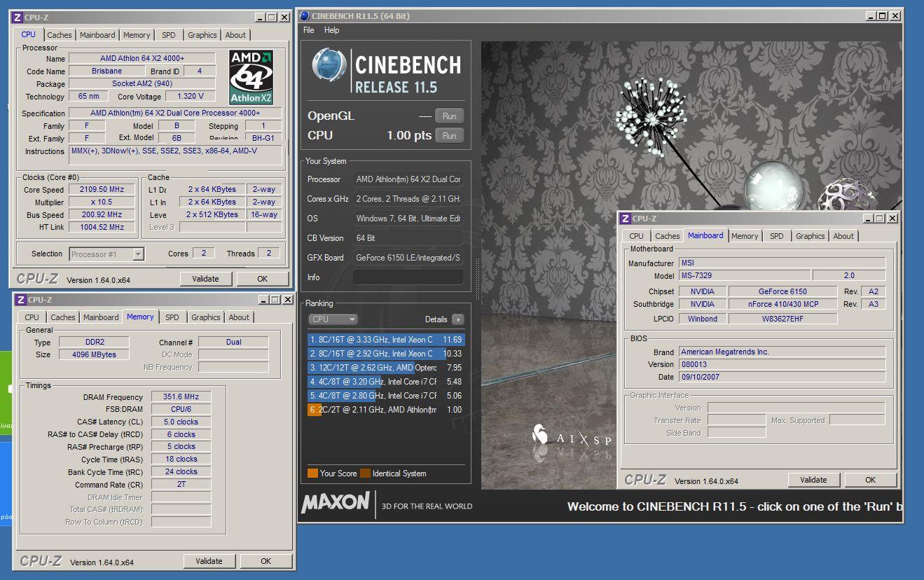Select ranking entry 4C/8T @ 3.20 GHz
The width and height of the screenshot is (924, 580).
[386, 382]
